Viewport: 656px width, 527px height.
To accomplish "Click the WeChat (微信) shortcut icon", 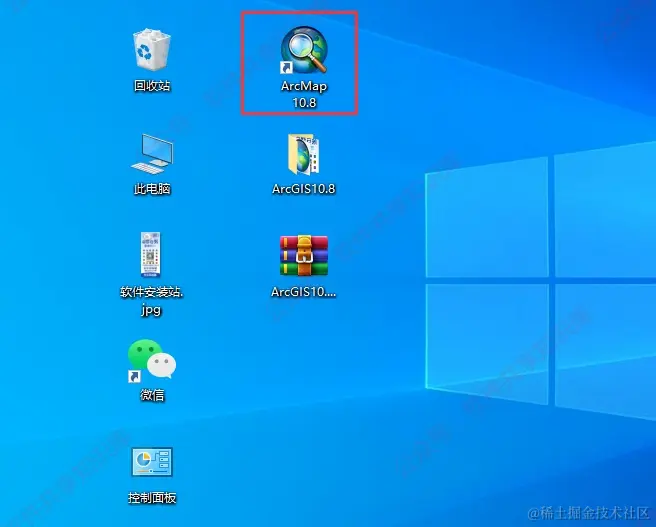I will 152,361.
